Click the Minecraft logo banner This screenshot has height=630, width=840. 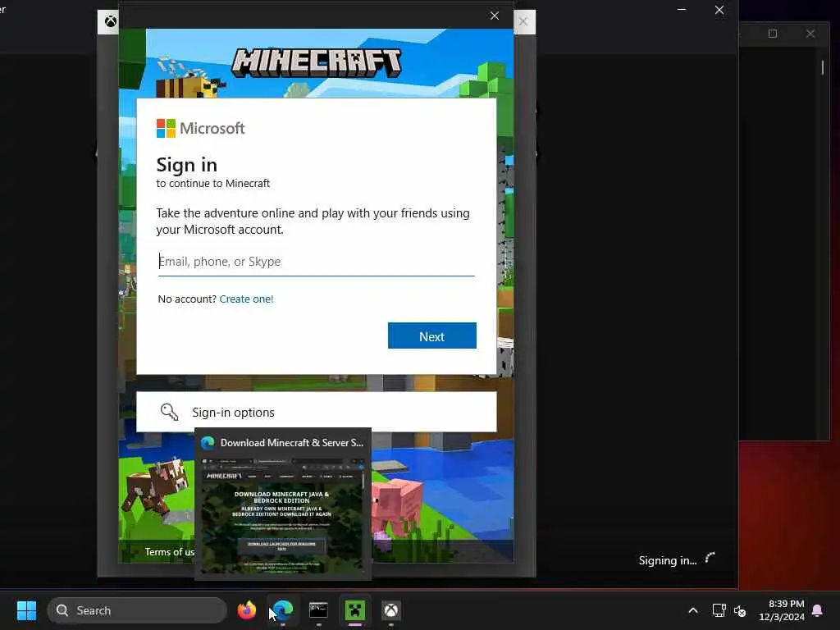(316, 62)
